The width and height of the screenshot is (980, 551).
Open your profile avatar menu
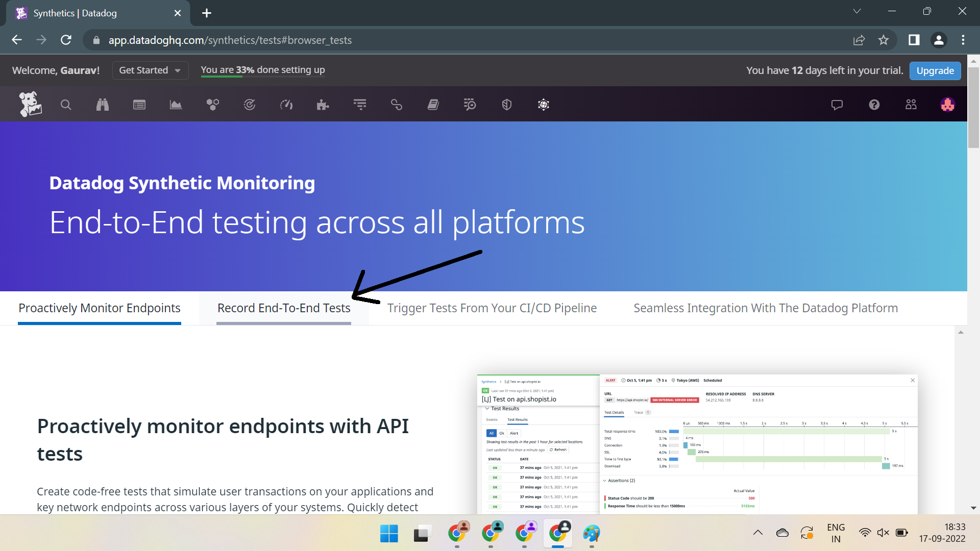point(947,105)
